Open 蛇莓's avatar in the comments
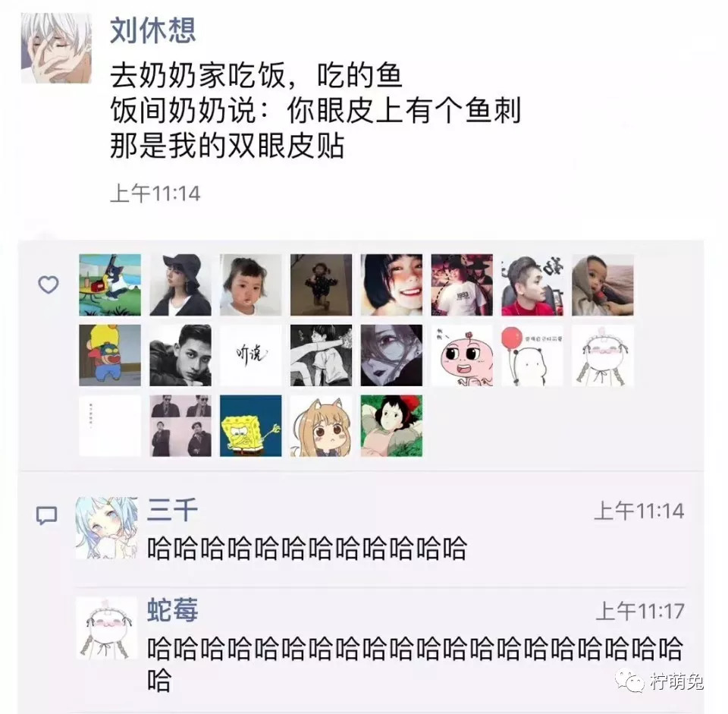The image size is (728, 714). pyautogui.click(x=107, y=628)
